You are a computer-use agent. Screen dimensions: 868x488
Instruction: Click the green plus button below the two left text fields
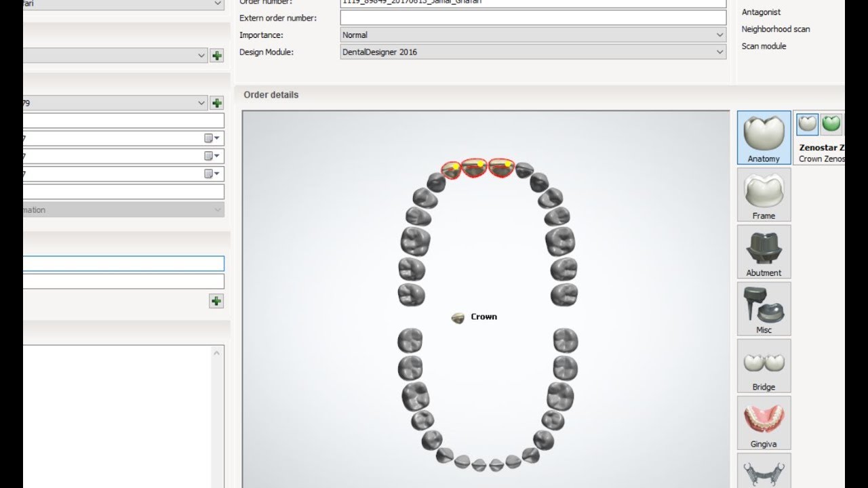click(x=216, y=301)
